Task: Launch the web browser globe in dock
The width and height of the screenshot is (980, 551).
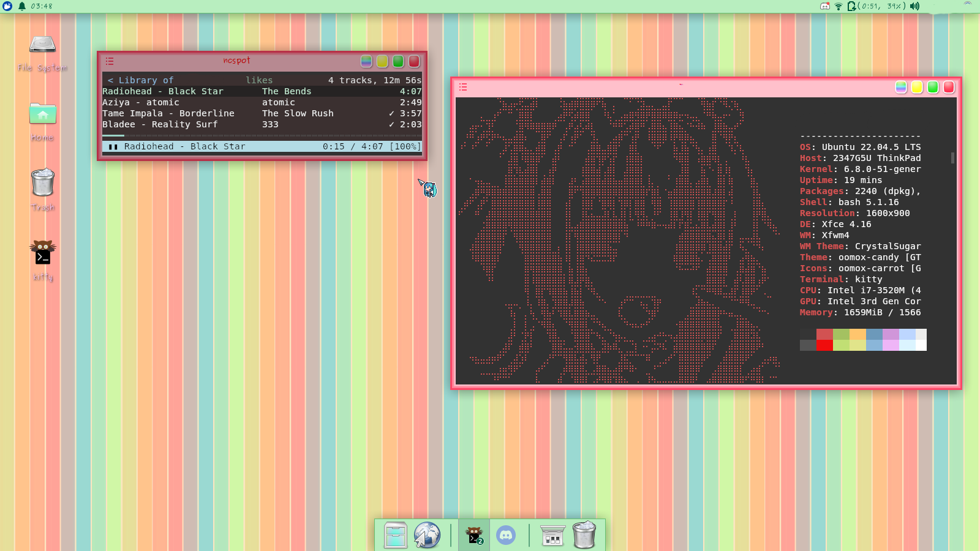Action: point(427,535)
